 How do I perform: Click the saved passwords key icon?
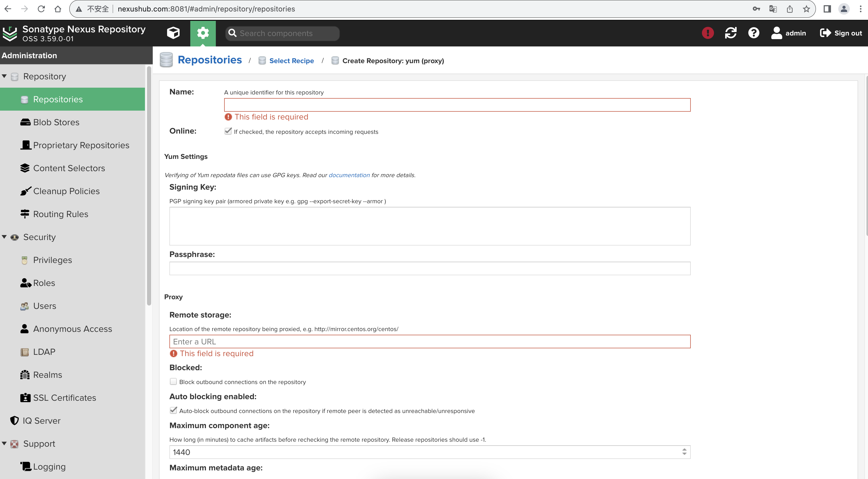pos(756,9)
